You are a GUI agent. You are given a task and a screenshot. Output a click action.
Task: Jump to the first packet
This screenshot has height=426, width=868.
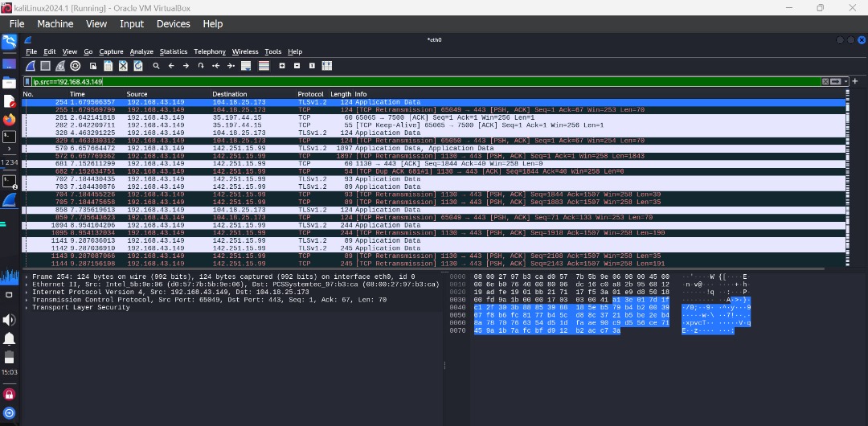(x=216, y=65)
